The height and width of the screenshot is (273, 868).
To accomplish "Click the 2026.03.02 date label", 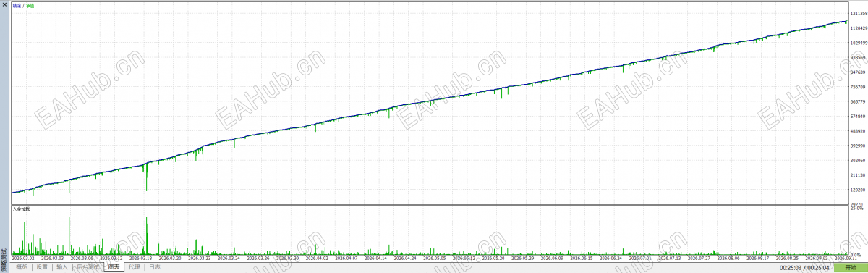I will point(23,258).
